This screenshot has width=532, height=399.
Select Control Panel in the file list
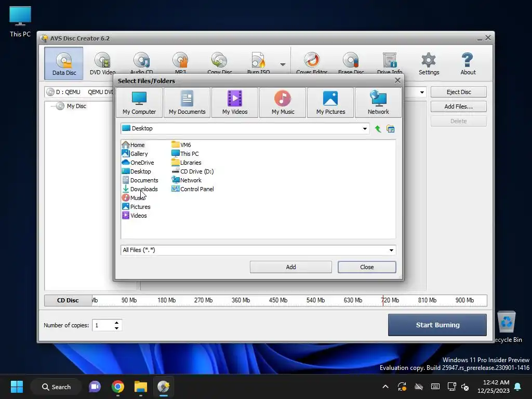[x=193, y=189]
